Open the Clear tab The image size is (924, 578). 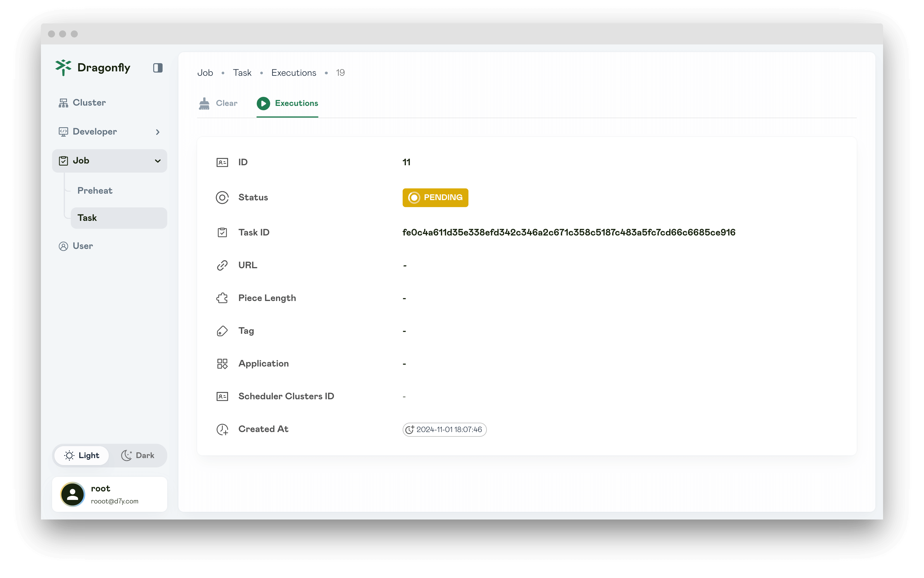tap(218, 104)
